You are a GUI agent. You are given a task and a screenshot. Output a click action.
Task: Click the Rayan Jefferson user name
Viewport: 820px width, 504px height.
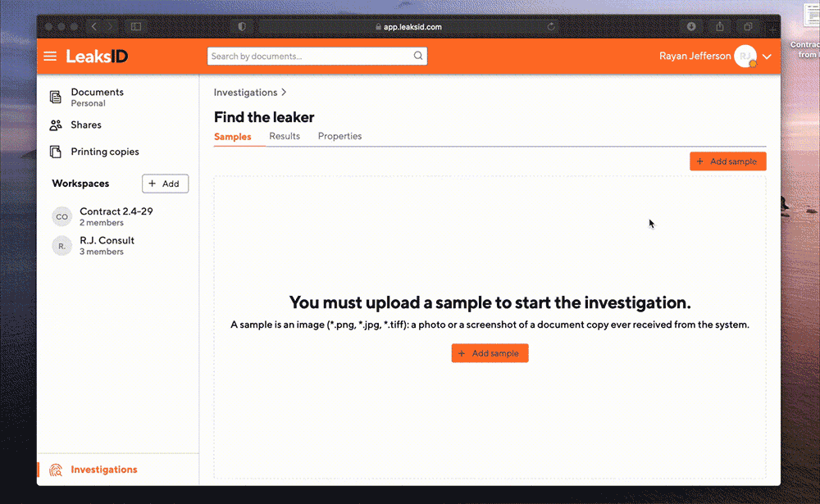pos(695,56)
